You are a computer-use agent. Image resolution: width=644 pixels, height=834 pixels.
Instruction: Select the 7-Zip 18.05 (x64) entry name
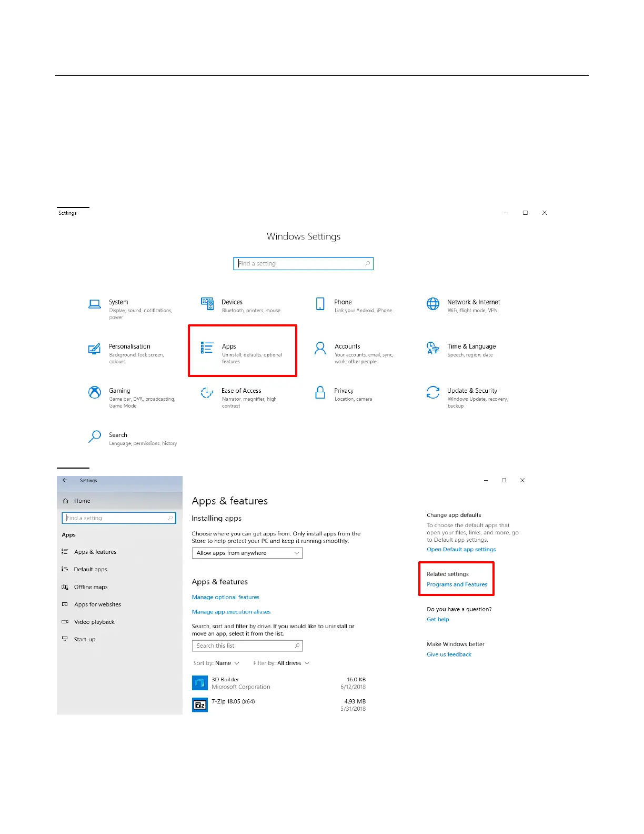pos(233,701)
